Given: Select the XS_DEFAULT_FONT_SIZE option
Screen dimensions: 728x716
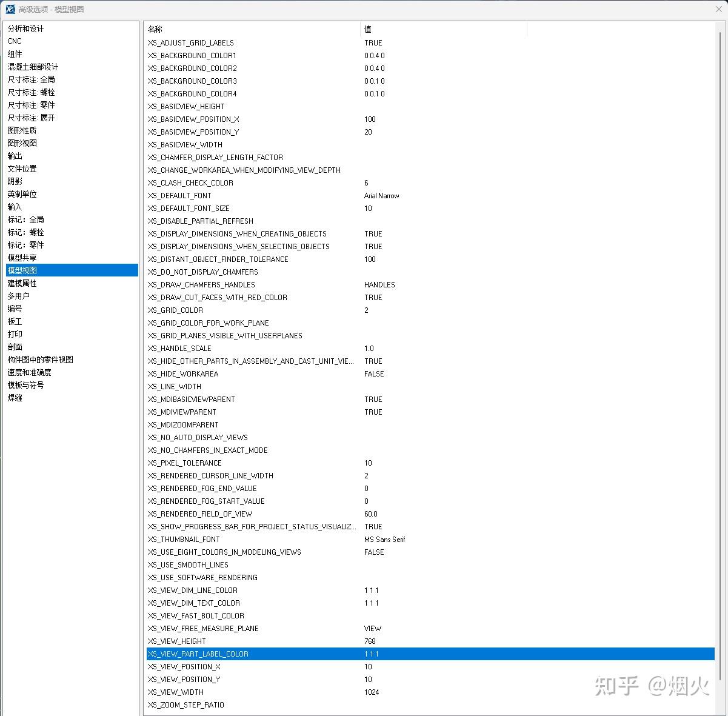Looking at the screenshot, I should click(189, 209).
